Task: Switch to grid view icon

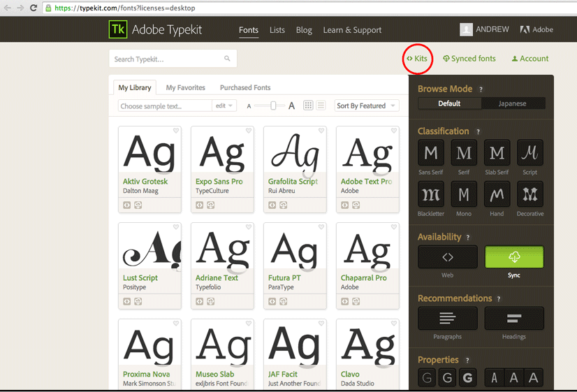Action: click(x=308, y=106)
